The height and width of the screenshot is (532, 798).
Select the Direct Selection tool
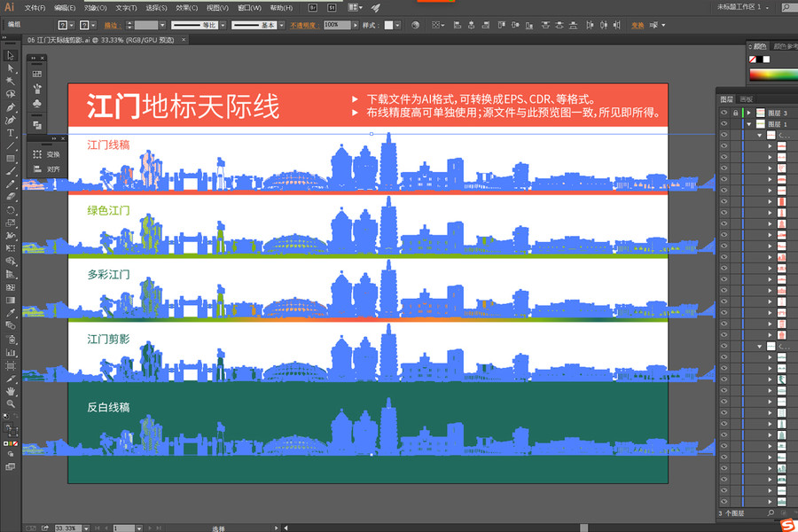click(x=10, y=68)
